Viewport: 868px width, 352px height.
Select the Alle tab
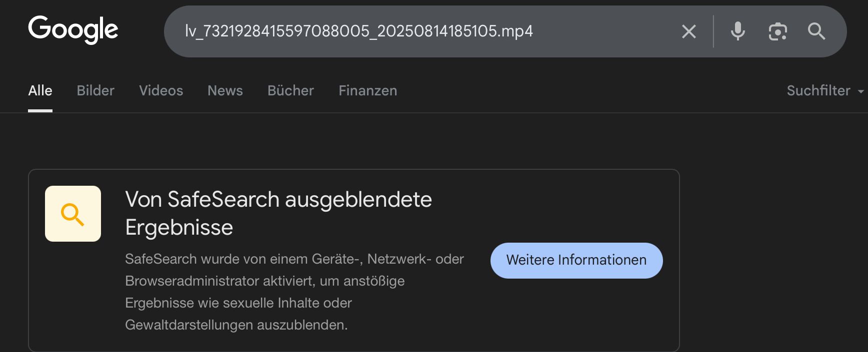(40, 91)
